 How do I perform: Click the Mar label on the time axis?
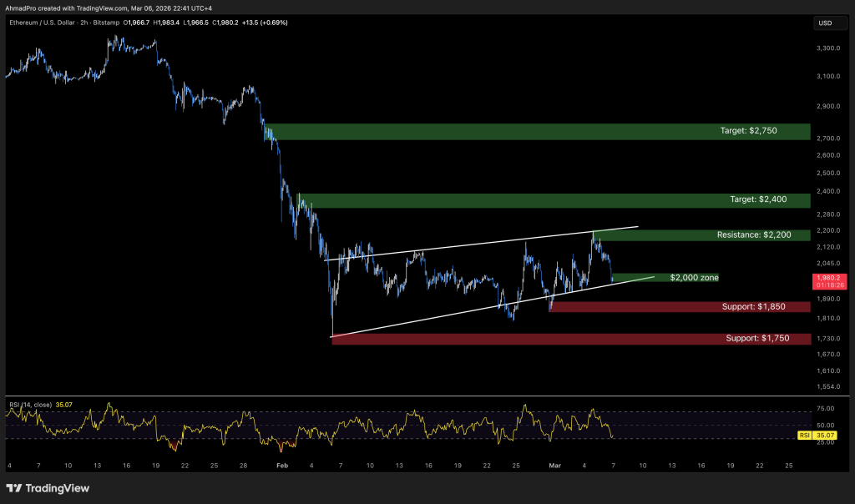coord(554,464)
